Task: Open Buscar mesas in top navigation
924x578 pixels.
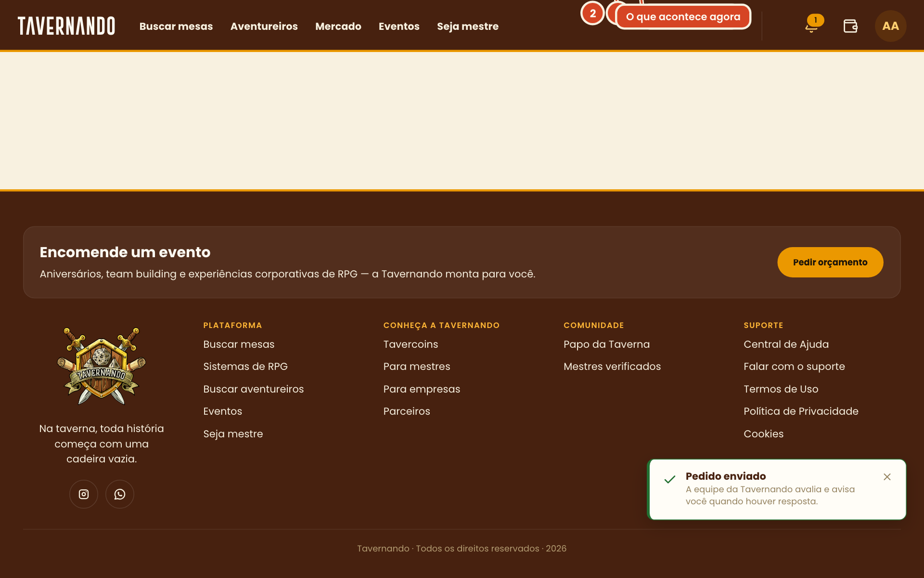Action: pyautogui.click(x=176, y=26)
